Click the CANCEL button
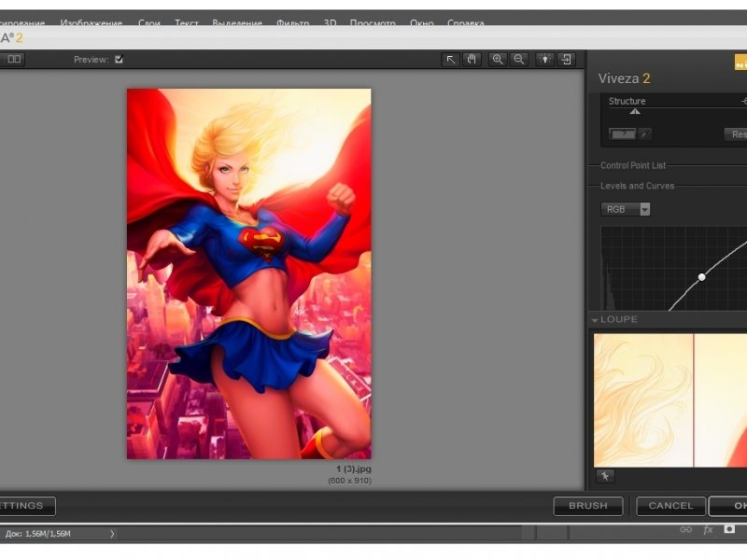Viewport: 747px width, 560px height. click(670, 506)
